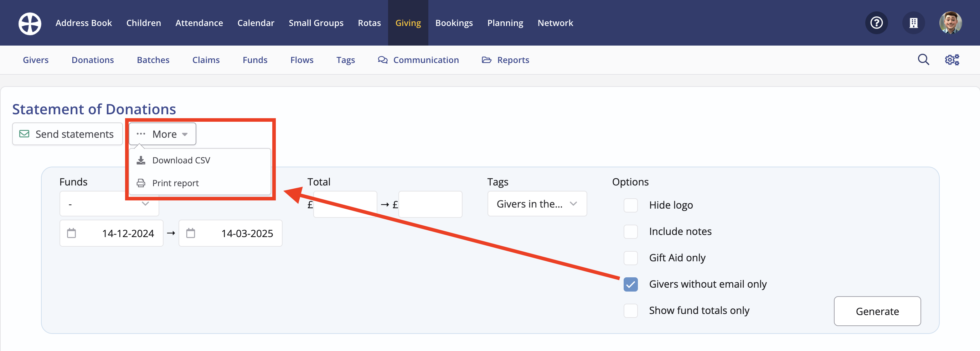The image size is (980, 351).
Task: Open the Small Groups module
Action: coord(316,23)
